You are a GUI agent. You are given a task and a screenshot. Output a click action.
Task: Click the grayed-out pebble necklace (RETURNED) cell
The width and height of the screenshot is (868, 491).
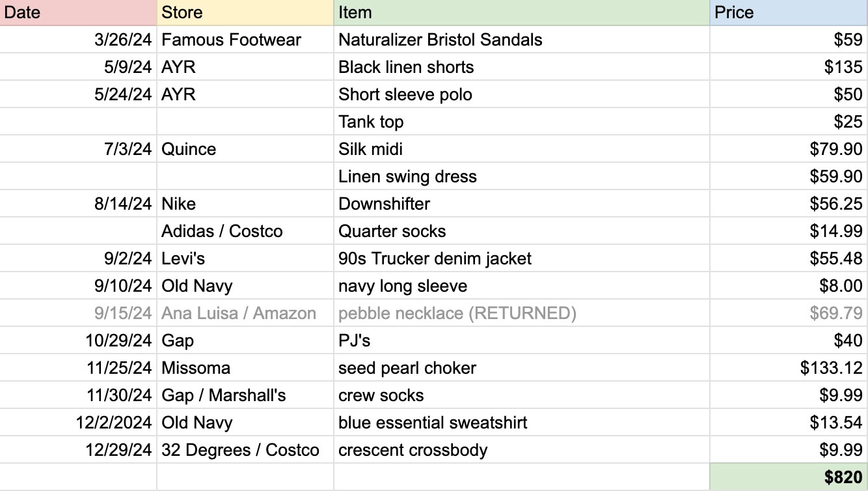click(x=522, y=313)
